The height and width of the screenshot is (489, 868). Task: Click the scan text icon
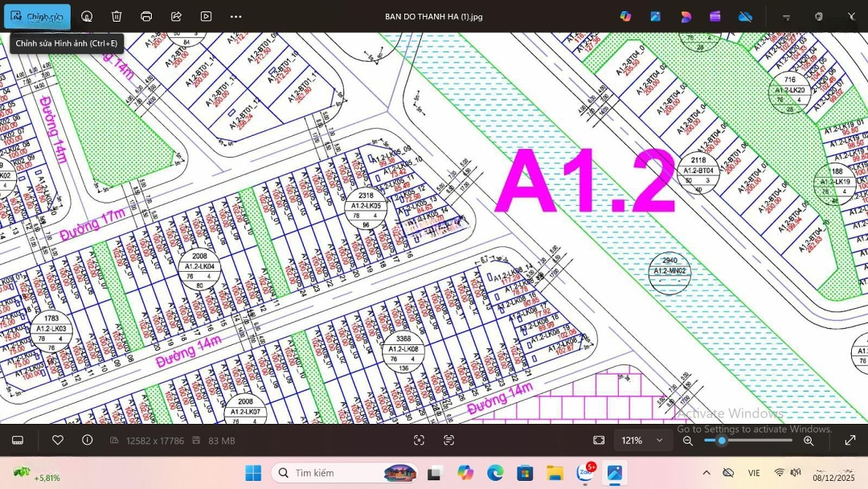pos(448,440)
